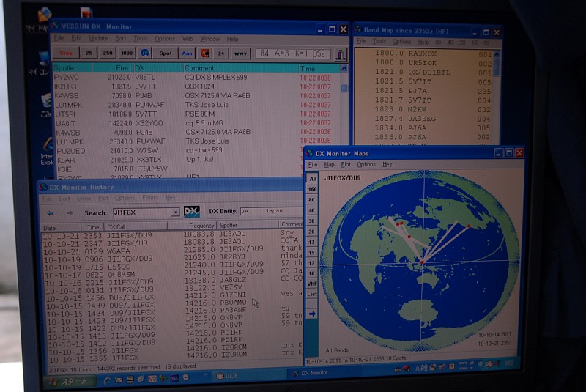Click the exit door icon on DX Monitor toolbar
586x392 pixels.
340,54
